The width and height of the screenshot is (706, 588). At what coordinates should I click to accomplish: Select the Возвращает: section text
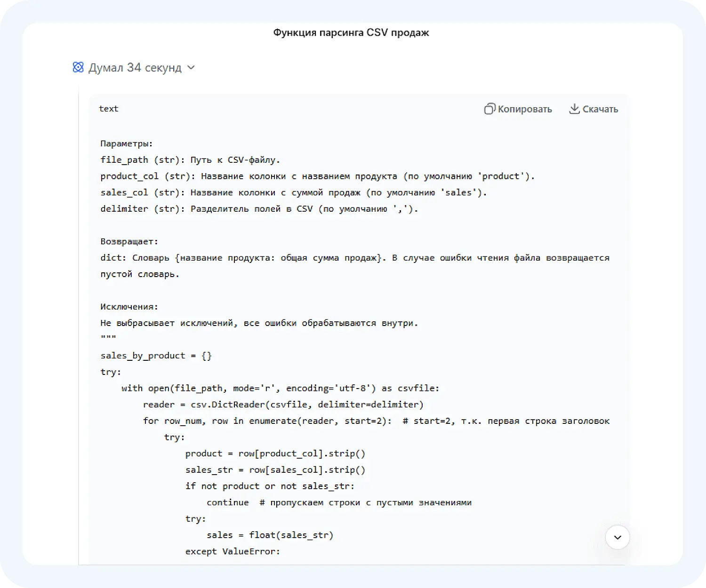coord(128,241)
